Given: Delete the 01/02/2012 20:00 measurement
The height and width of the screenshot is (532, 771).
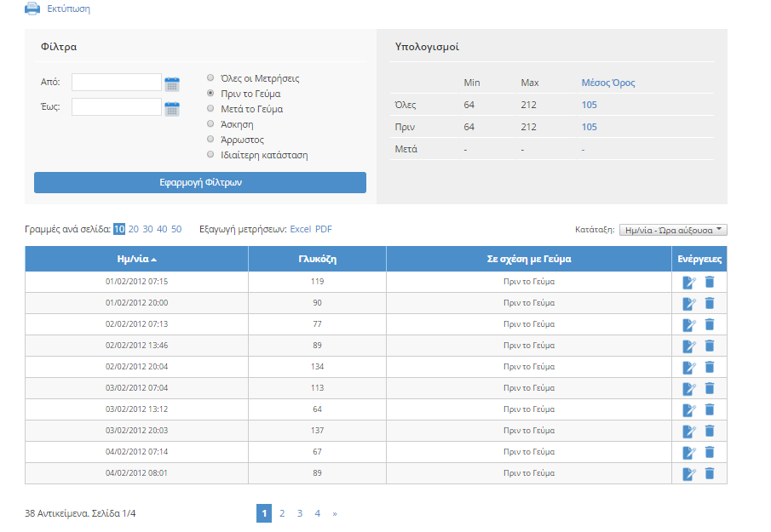Looking at the screenshot, I should [x=710, y=303].
